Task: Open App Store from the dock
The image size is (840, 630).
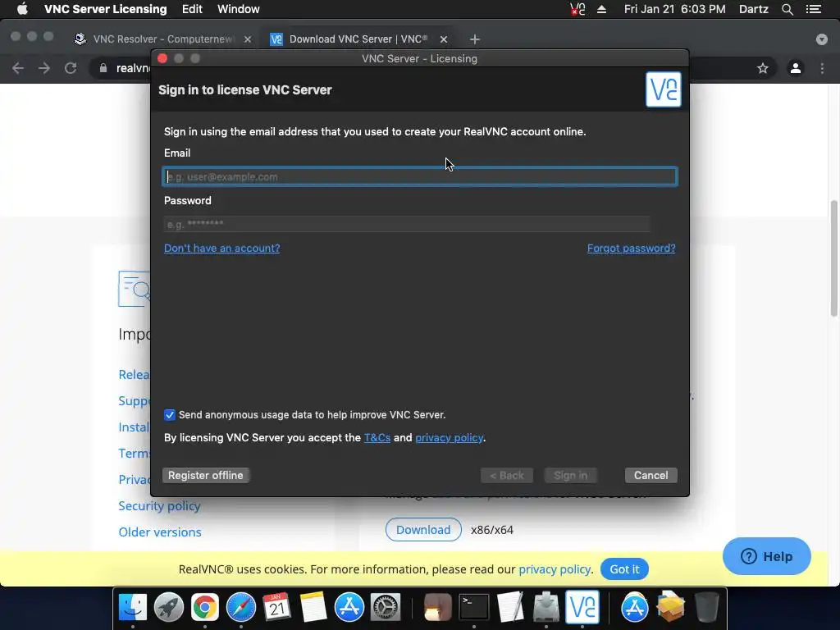Action: click(x=349, y=608)
